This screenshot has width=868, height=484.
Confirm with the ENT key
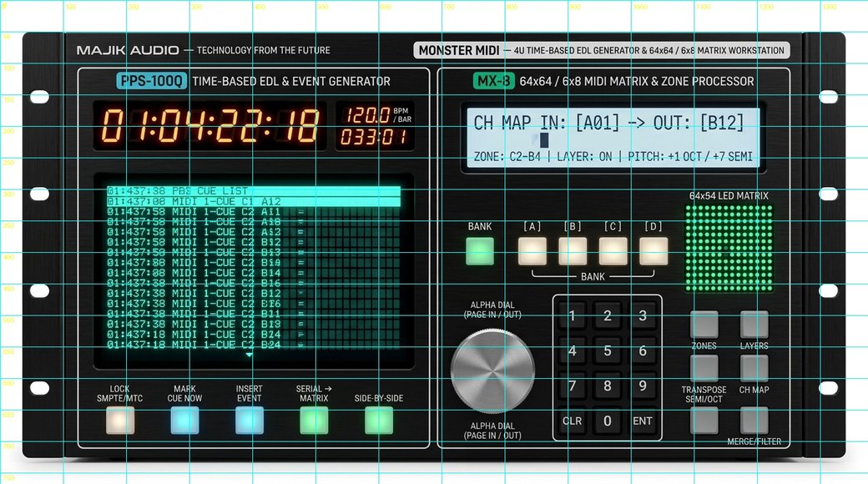(642, 421)
